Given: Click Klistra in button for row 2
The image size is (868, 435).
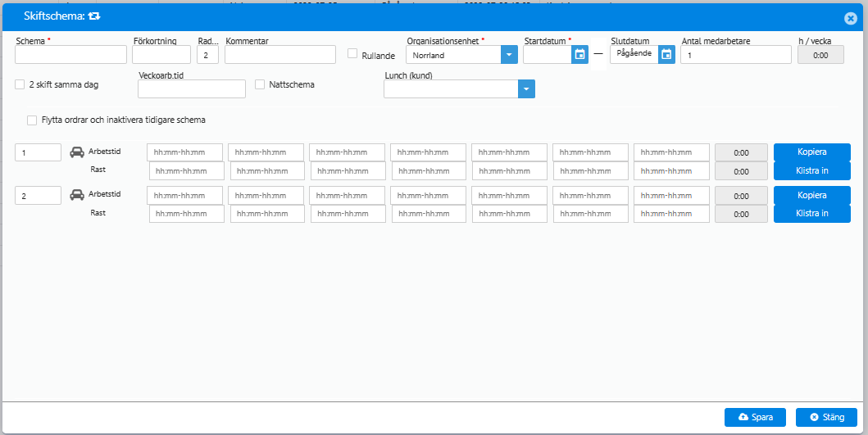Looking at the screenshot, I should click(x=812, y=214).
